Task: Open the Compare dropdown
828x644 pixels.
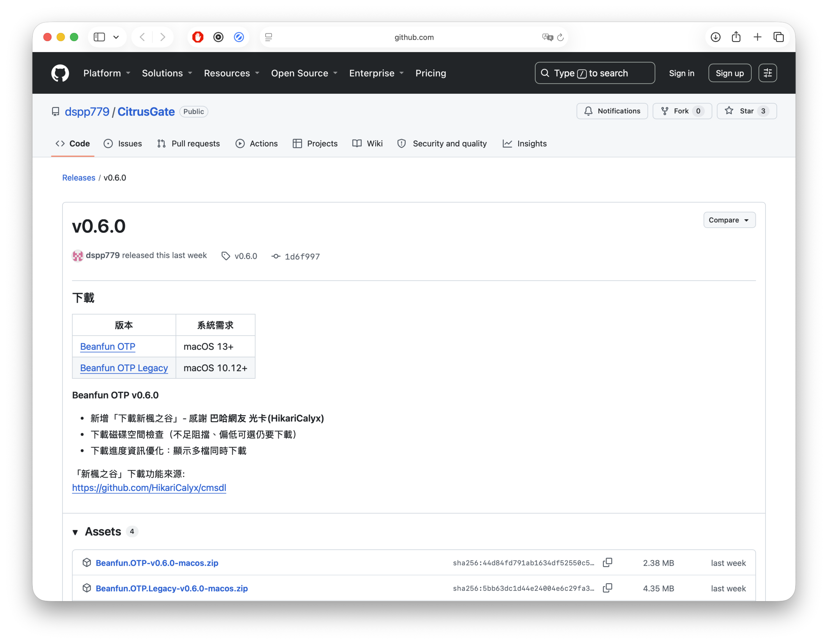Action: pos(729,220)
